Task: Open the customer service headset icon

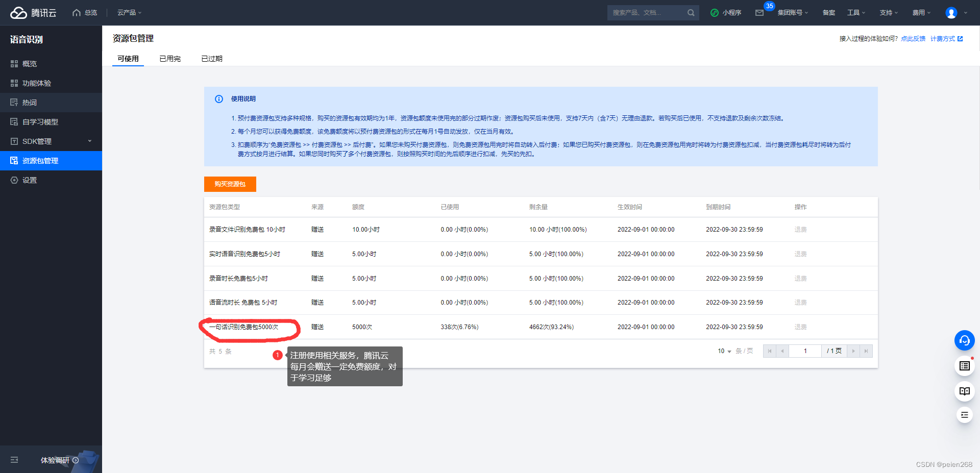Action: click(965, 340)
